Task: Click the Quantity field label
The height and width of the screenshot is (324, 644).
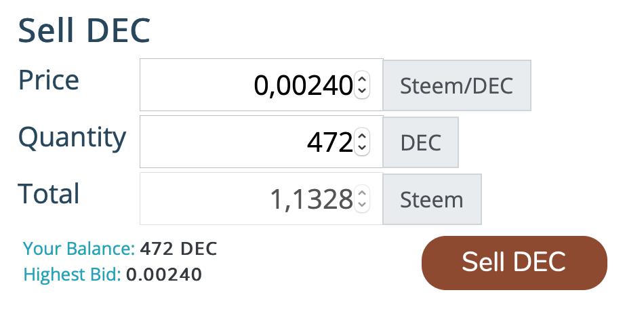Action: (72, 137)
